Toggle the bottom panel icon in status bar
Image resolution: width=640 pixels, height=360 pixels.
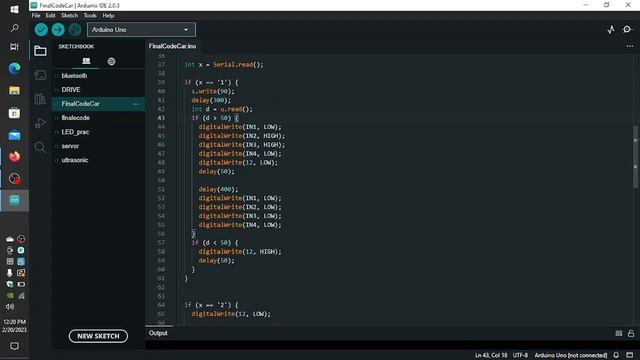click(630, 355)
